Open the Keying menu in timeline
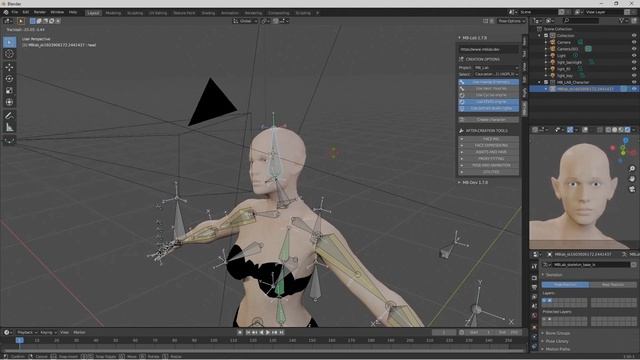Screen dimensions: 640x360 (x=48, y=333)
